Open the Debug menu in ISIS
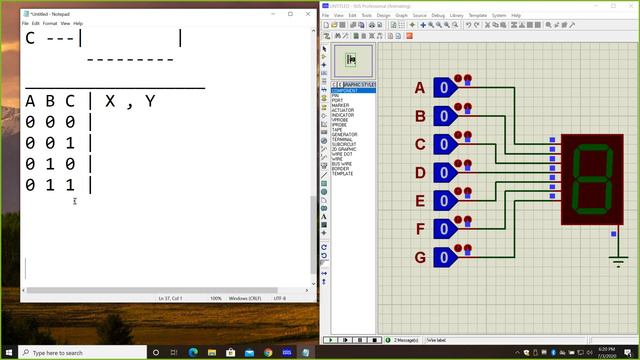The width and height of the screenshot is (640, 360). pyautogui.click(x=438, y=16)
